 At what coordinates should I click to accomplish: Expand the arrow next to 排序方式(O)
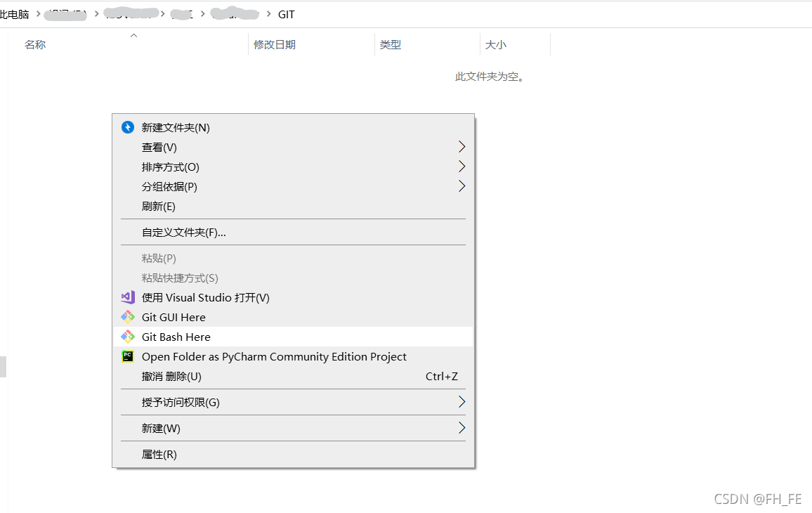pos(462,167)
